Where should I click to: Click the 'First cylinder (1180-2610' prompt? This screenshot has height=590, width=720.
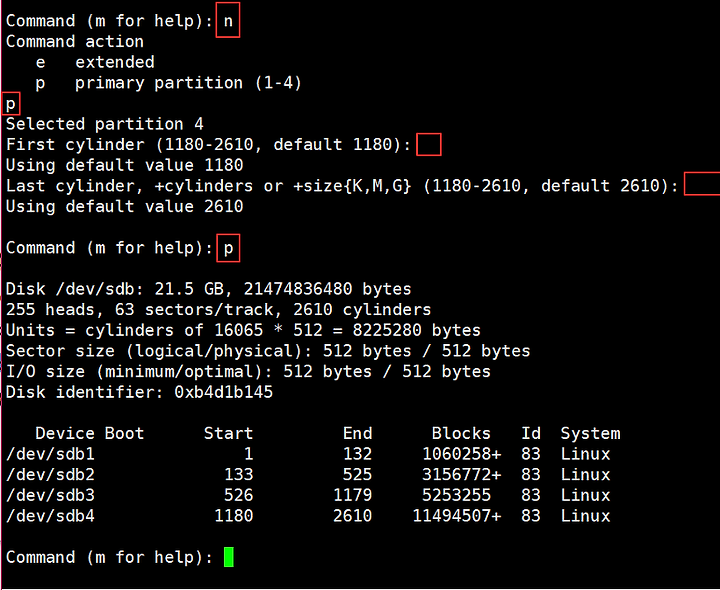[208, 145]
